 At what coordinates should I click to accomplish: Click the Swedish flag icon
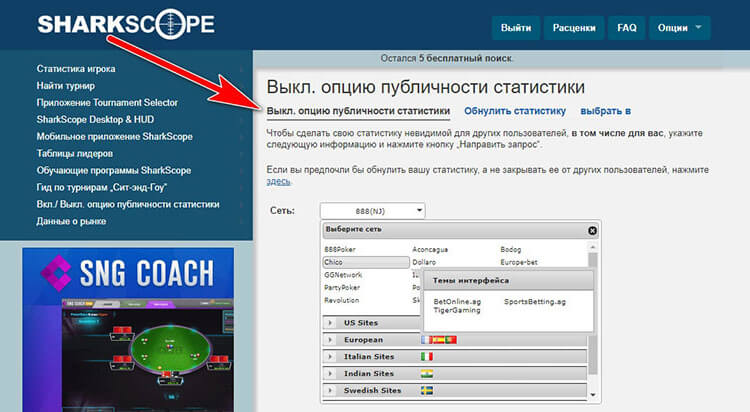(x=427, y=390)
